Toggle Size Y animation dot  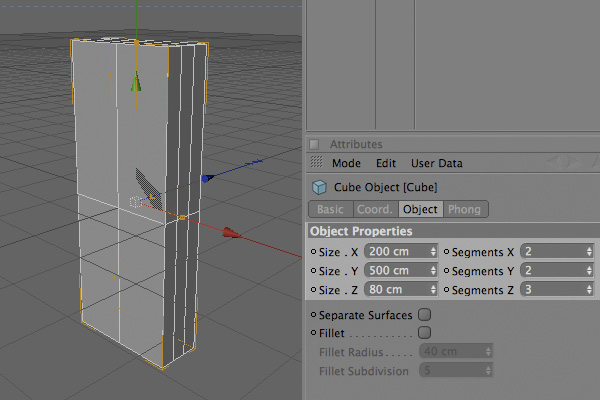point(313,271)
